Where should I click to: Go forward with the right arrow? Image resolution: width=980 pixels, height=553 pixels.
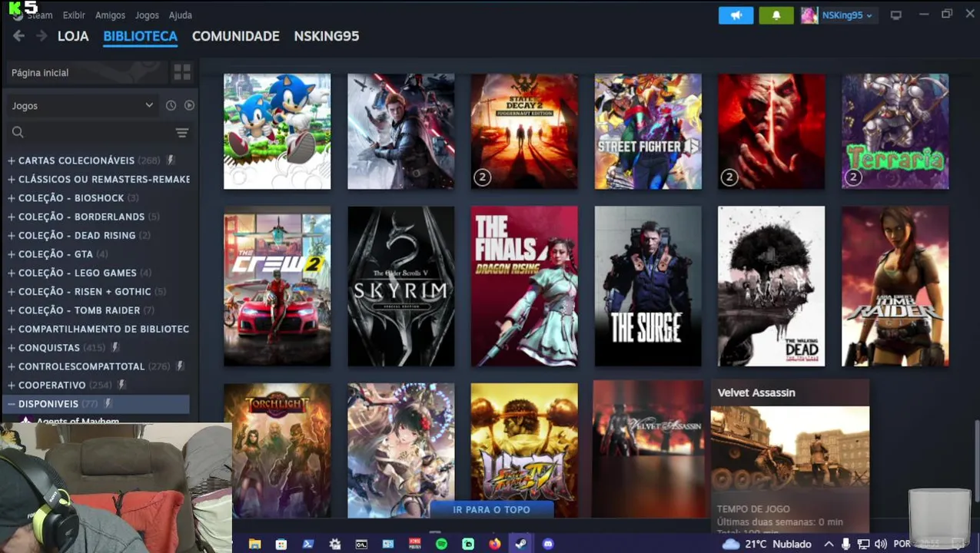tap(42, 36)
